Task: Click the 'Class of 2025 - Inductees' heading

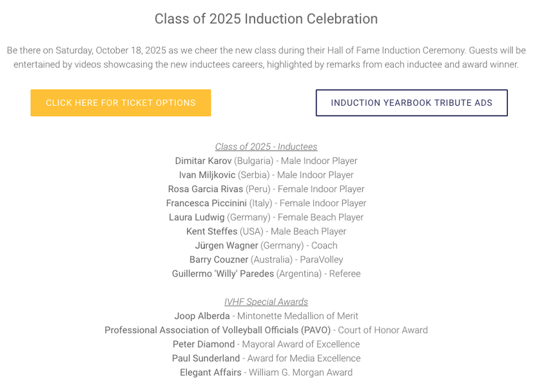Action: tap(266, 147)
